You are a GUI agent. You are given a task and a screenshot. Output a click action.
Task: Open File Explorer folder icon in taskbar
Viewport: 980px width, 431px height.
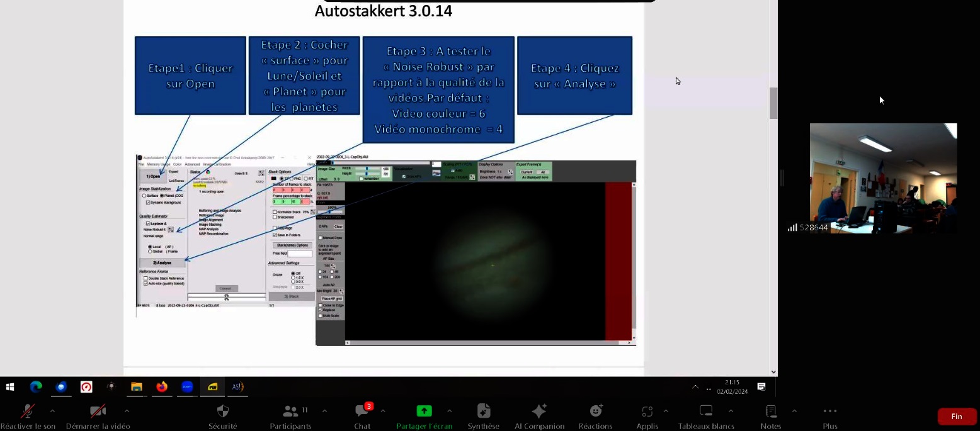(x=137, y=387)
